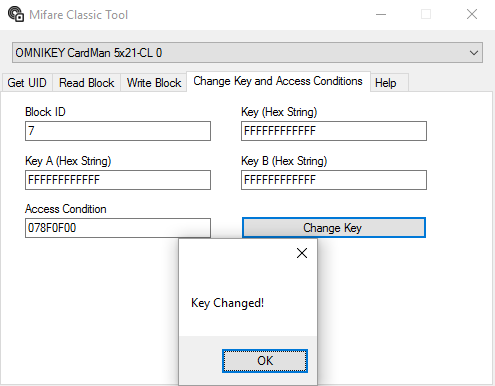Go to the Write Block tab

154,83
